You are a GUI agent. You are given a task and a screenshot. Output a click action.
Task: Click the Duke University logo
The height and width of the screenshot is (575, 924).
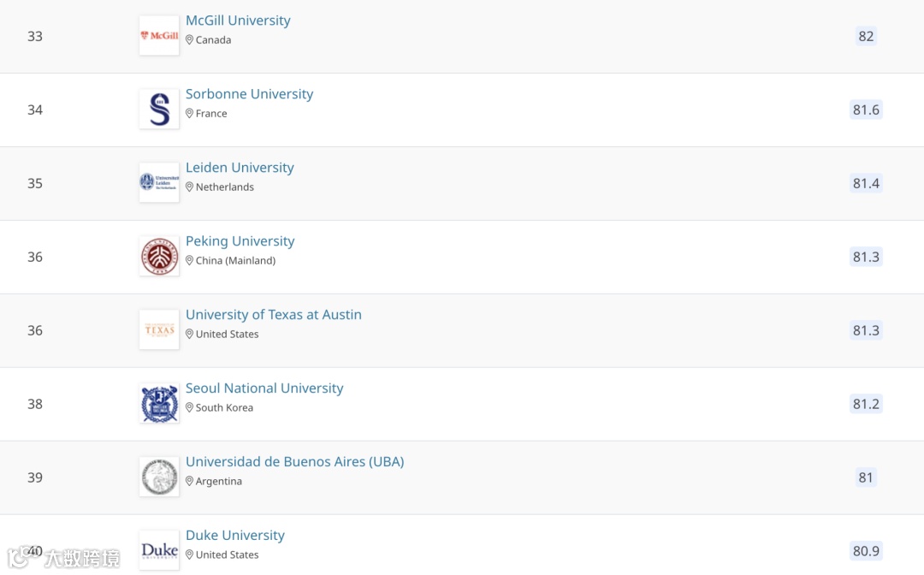click(x=159, y=550)
